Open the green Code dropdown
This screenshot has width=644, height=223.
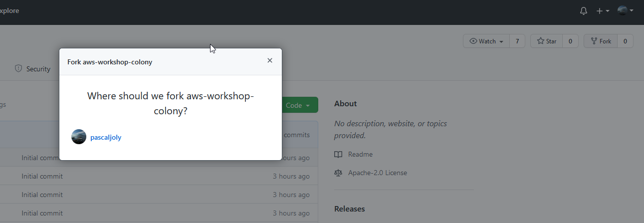299,105
